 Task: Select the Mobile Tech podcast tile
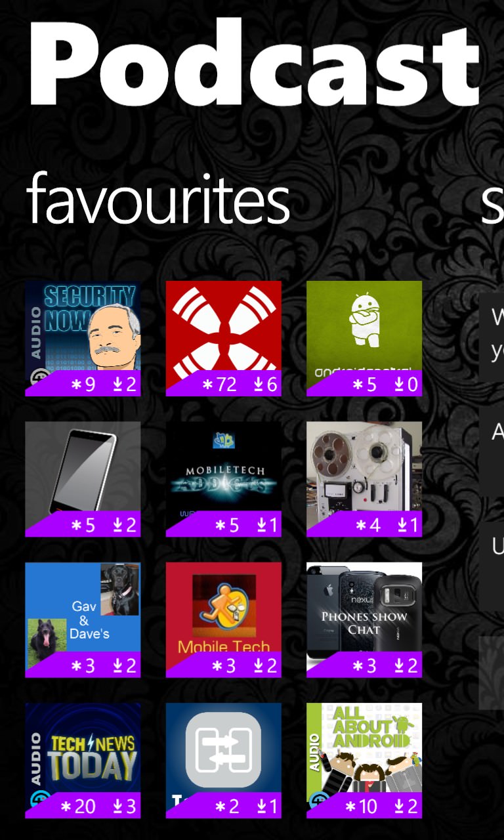pyautogui.click(x=223, y=620)
